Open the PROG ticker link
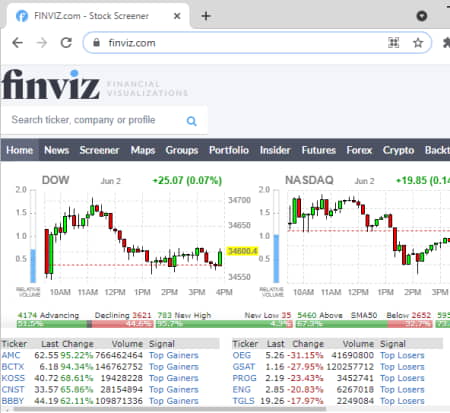The width and height of the screenshot is (450, 413). point(245,378)
